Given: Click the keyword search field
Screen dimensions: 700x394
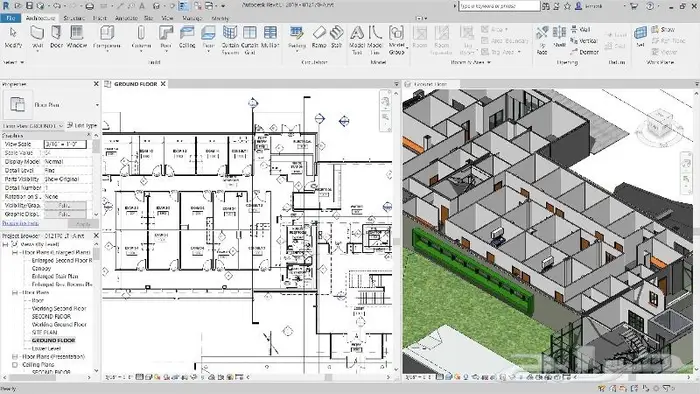Looking at the screenshot, I should coord(499,6).
